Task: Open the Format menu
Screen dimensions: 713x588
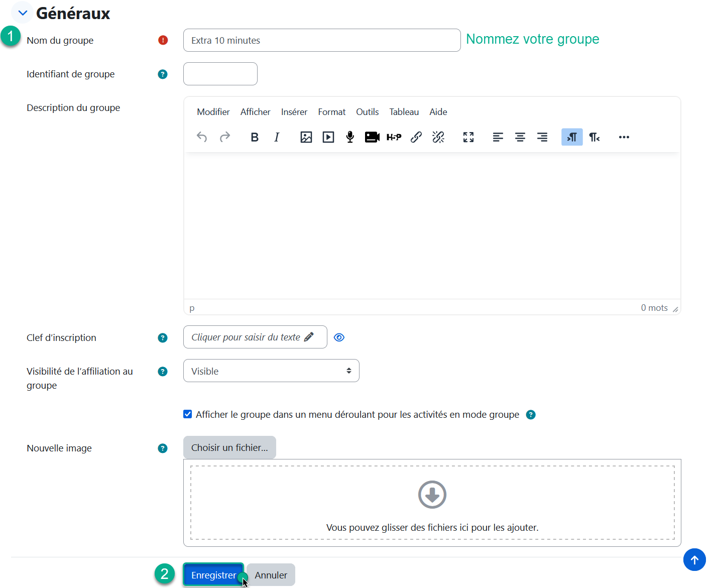Action: coord(331,112)
